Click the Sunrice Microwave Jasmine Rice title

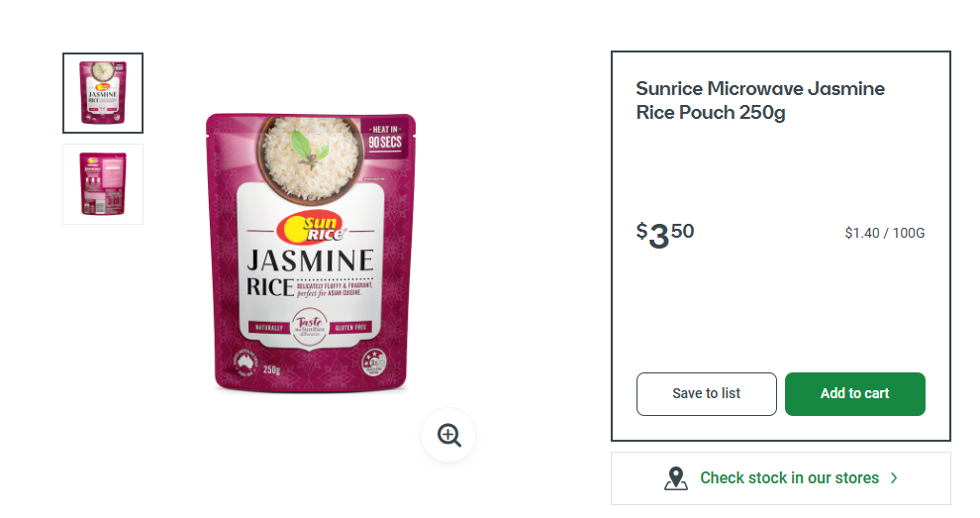[x=759, y=100]
